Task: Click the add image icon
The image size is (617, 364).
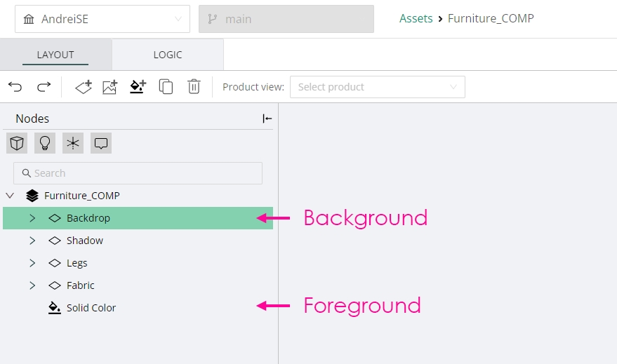Action: 110,87
